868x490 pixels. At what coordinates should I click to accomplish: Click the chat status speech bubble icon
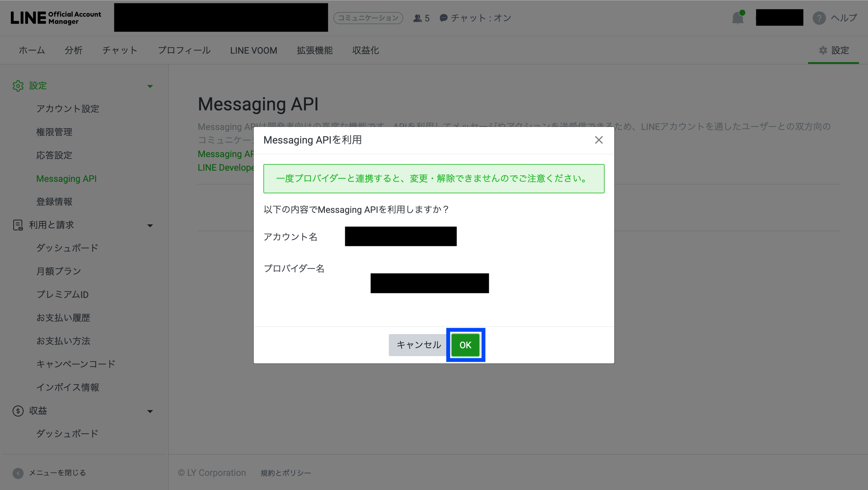443,18
